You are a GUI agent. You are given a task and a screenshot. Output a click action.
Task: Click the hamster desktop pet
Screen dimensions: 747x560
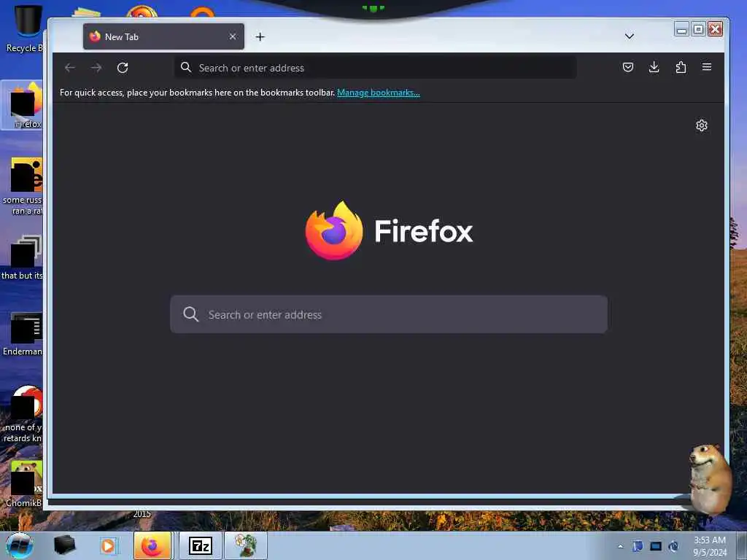(x=710, y=478)
